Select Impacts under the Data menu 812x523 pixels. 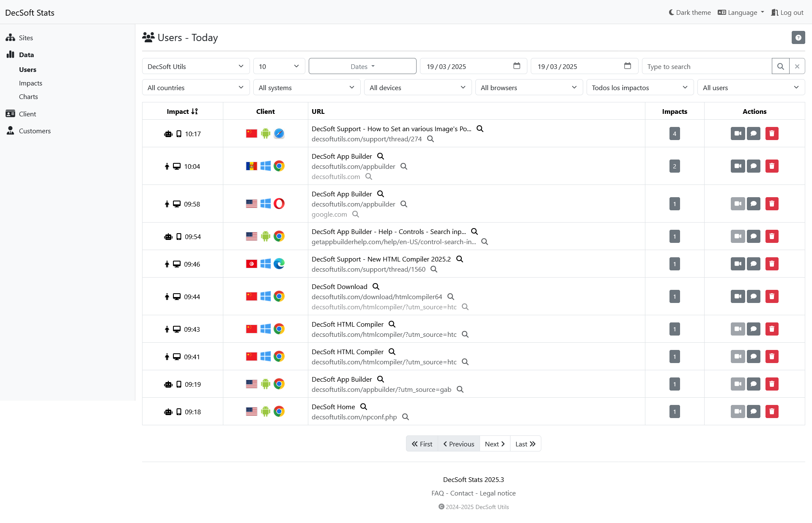coord(30,83)
